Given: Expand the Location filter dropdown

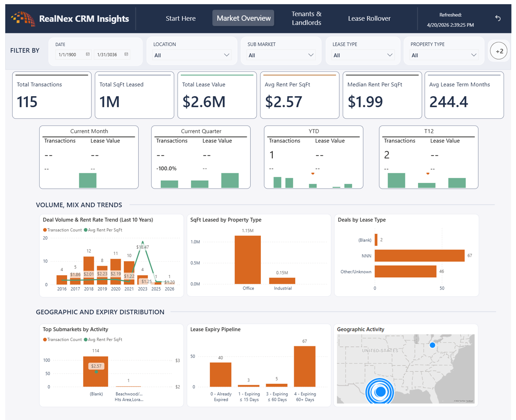Looking at the screenshot, I should pyautogui.click(x=192, y=55).
